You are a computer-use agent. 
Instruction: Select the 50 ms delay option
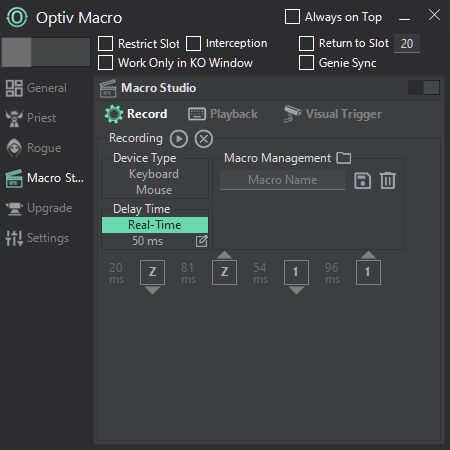coord(148,241)
